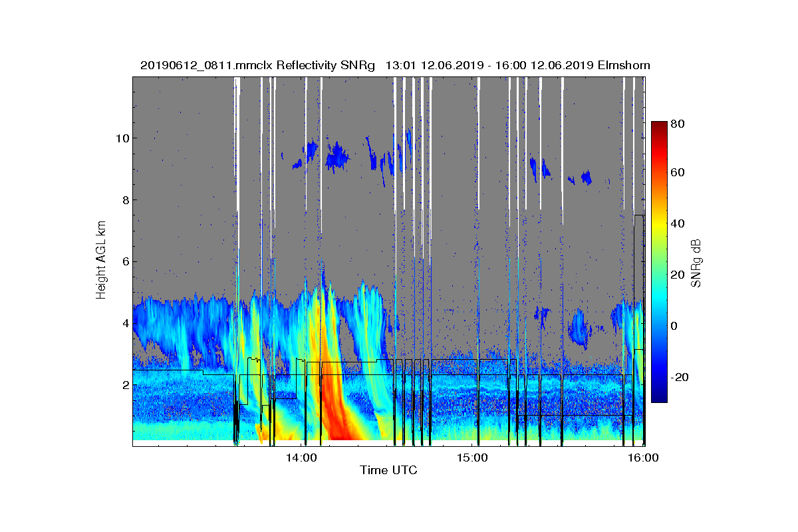
Task: Click the 'Elmshorn' location text in the title
Action: point(624,65)
